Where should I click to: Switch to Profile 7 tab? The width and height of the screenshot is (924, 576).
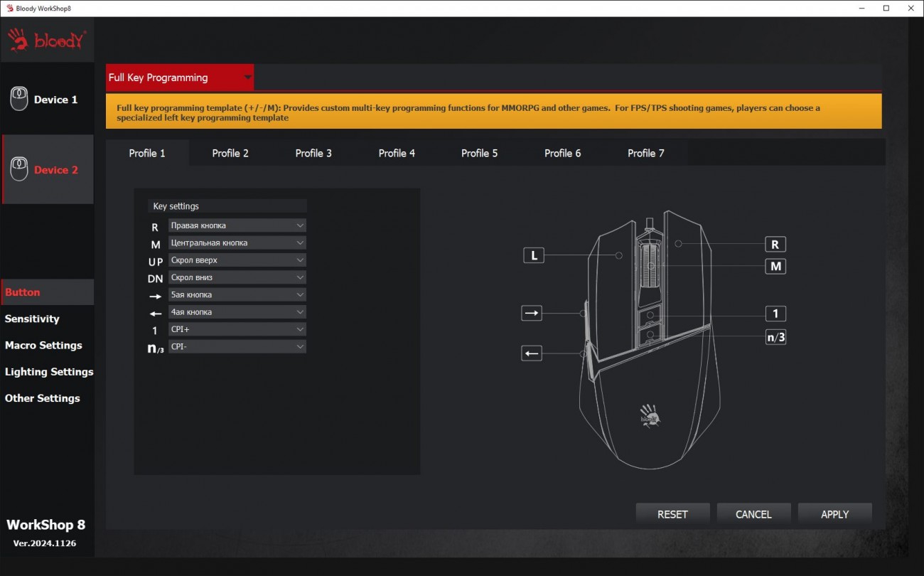645,153
